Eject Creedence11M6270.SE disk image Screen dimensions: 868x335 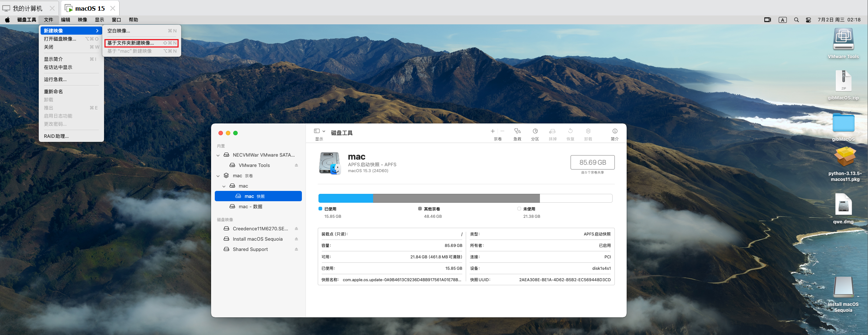point(296,228)
